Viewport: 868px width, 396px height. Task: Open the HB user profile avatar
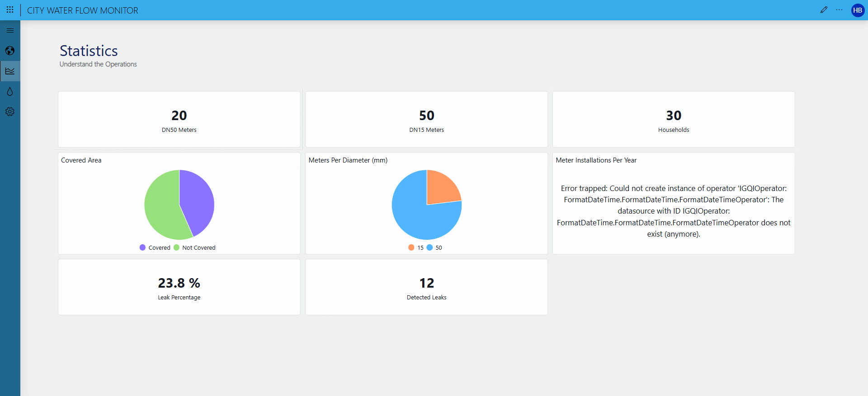click(858, 10)
